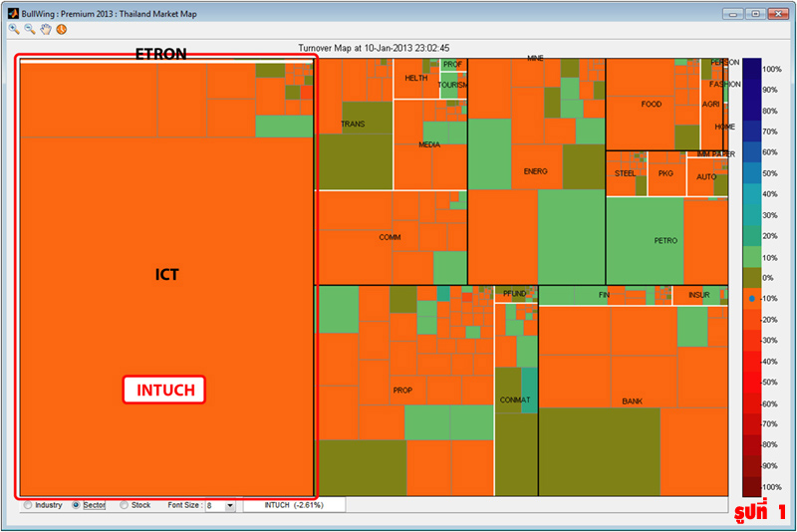Click the ICT sector block

[x=166, y=275]
